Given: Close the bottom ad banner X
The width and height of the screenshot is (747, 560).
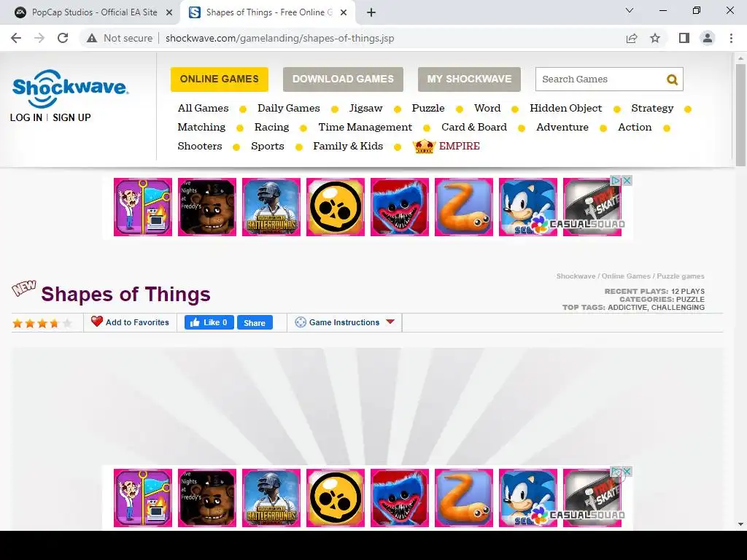Looking at the screenshot, I should 627,471.
